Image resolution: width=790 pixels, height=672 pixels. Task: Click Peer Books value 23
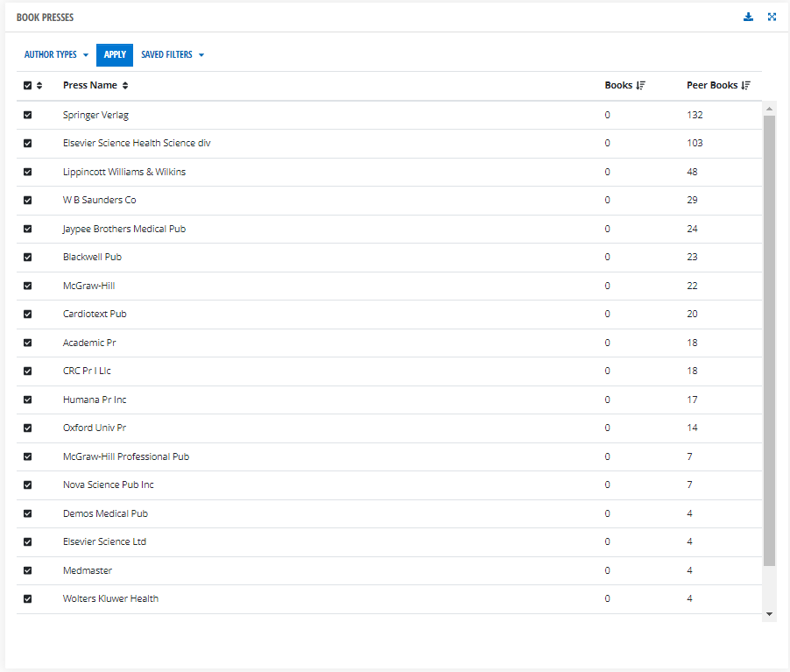(692, 257)
